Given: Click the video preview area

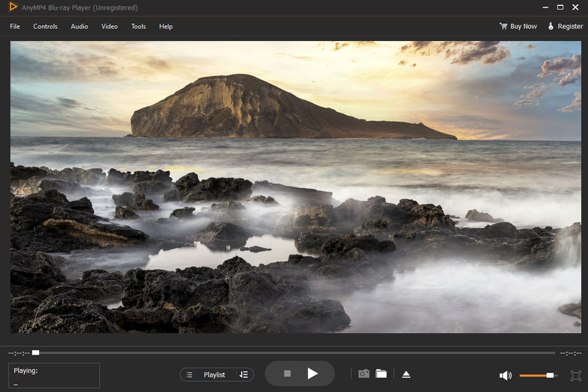Looking at the screenshot, I should [x=295, y=187].
